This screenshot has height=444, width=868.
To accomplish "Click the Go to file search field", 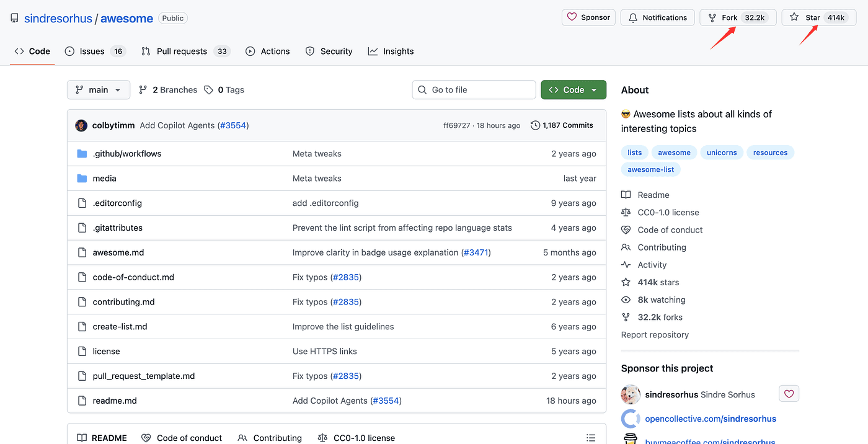I will coord(474,90).
